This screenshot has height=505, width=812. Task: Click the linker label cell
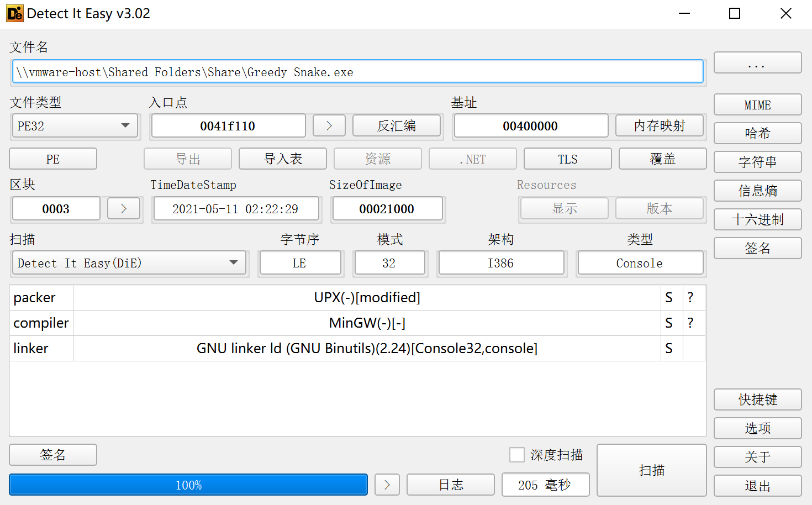[x=41, y=349]
